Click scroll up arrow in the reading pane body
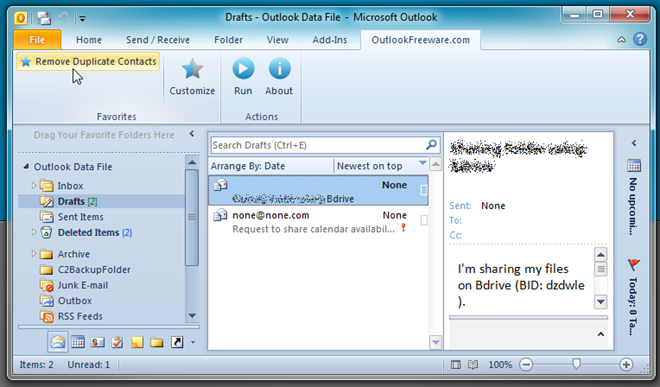Viewport: 660px width, 387px height. tap(601, 255)
